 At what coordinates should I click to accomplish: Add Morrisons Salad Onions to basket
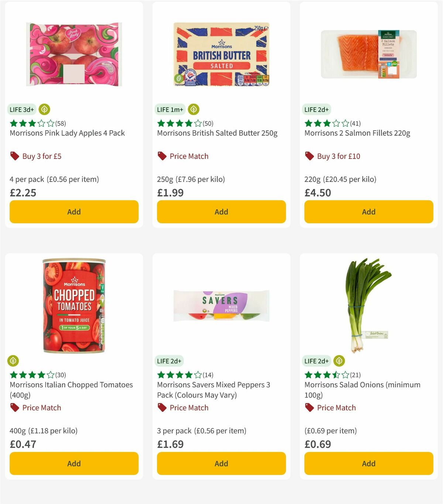pyautogui.click(x=368, y=463)
